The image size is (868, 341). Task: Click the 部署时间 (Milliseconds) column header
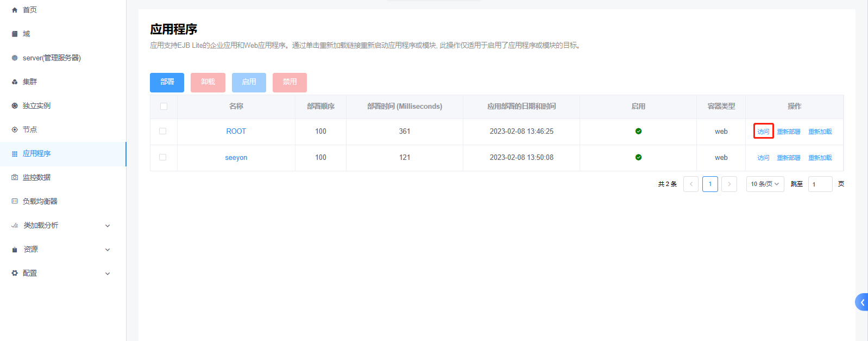click(x=405, y=106)
